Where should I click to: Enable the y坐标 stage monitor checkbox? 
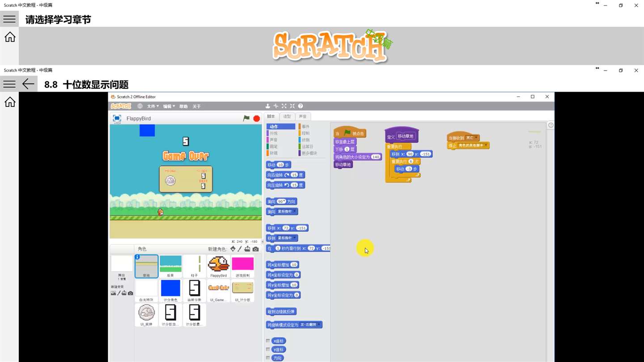click(x=268, y=349)
